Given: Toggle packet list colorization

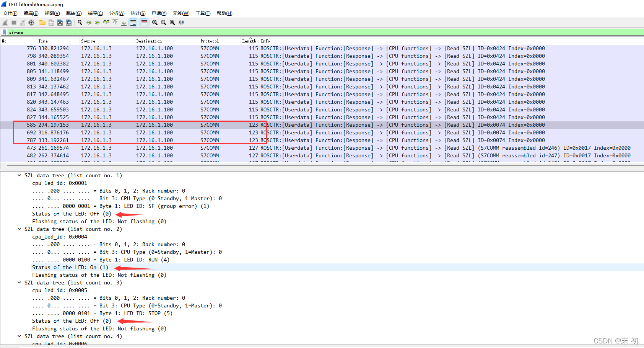Looking at the screenshot, I should click(x=144, y=23).
